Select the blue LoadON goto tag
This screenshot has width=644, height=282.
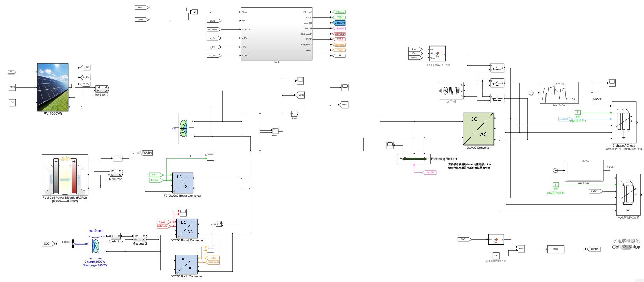point(339,23)
